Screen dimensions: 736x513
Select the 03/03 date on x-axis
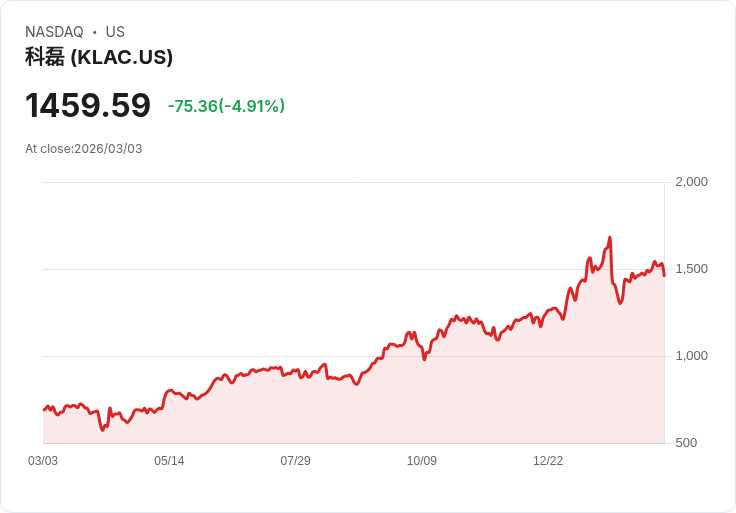[43, 461]
